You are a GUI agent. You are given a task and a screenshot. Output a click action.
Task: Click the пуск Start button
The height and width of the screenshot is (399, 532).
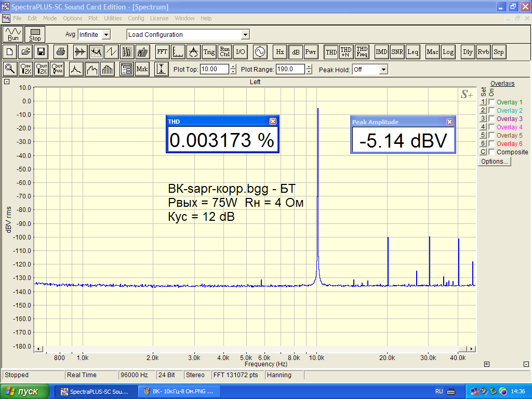tap(25, 391)
